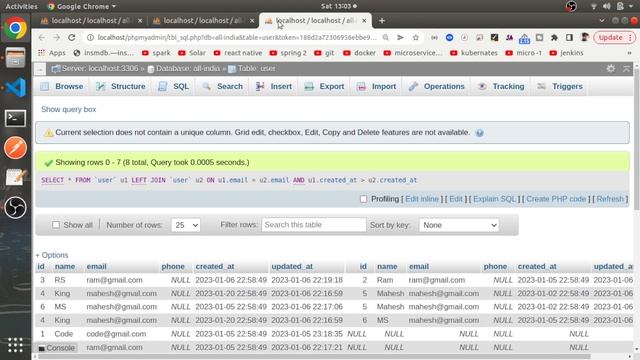Open Chrome profile avatar

pyautogui.click(x=584, y=38)
